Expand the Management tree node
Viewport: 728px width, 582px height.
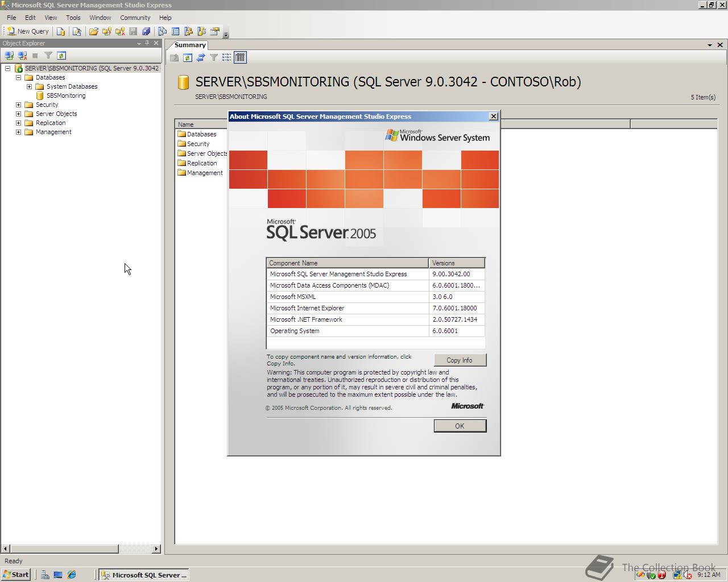click(x=18, y=132)
